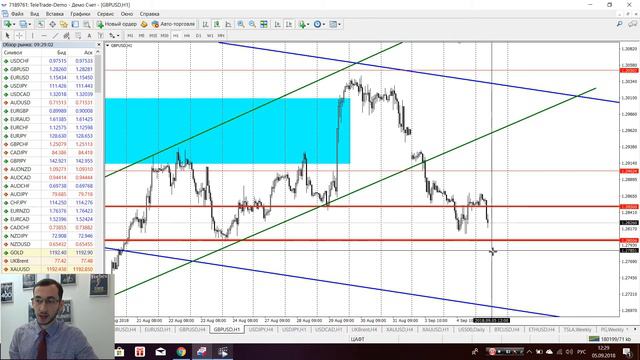640x360 pixels.
Task: Switch to the USDCAD,H1 chart tab
Action: (x=328, y=329)
